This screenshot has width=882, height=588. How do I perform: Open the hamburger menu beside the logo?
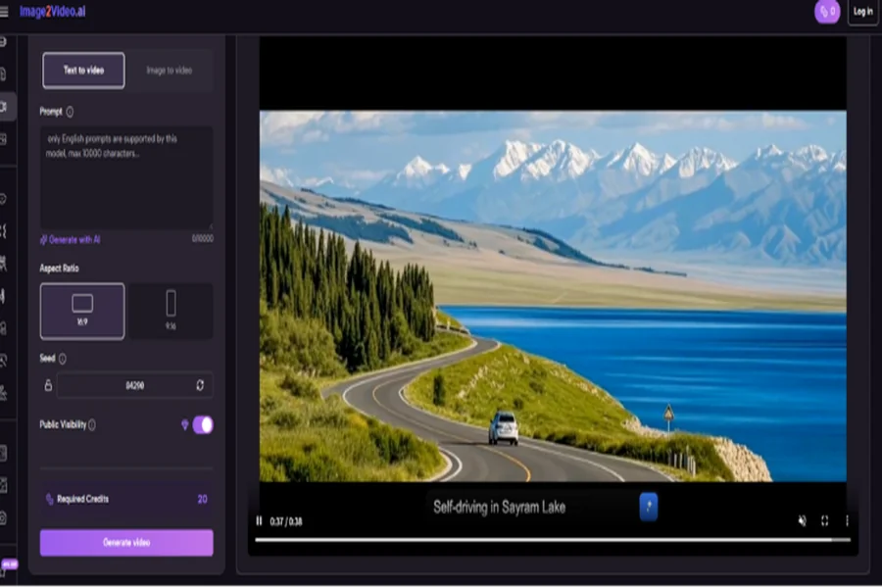[5, 12]
